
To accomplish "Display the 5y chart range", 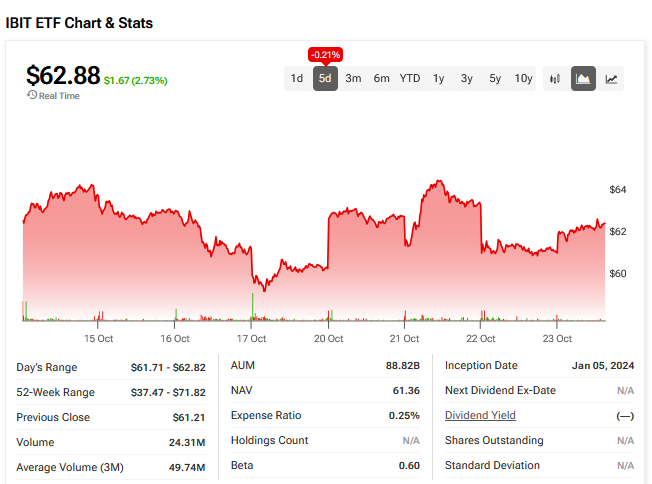I will pos(495,79).
